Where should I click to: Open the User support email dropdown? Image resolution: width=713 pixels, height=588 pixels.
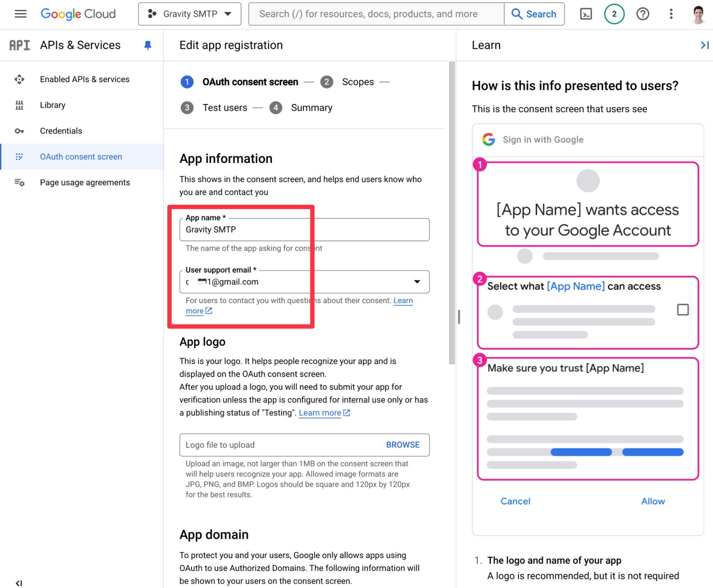pos(304,282)
